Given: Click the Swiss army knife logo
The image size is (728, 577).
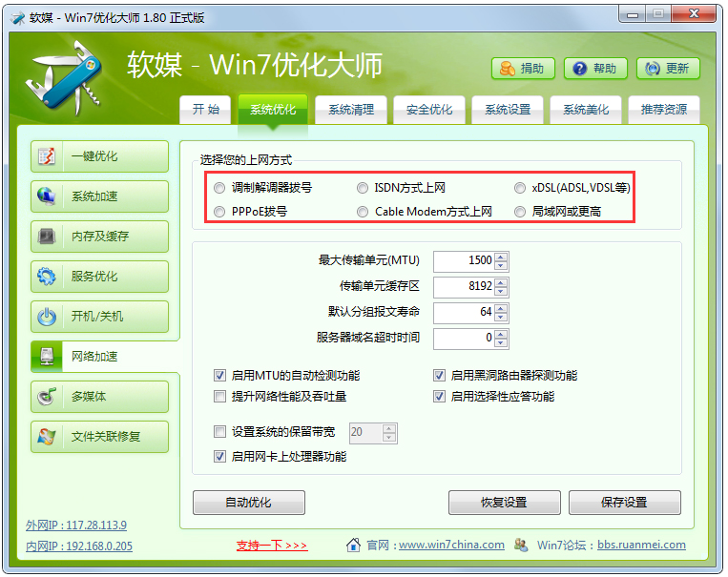Looking at the screenshot, I should [x=64, y=77].
